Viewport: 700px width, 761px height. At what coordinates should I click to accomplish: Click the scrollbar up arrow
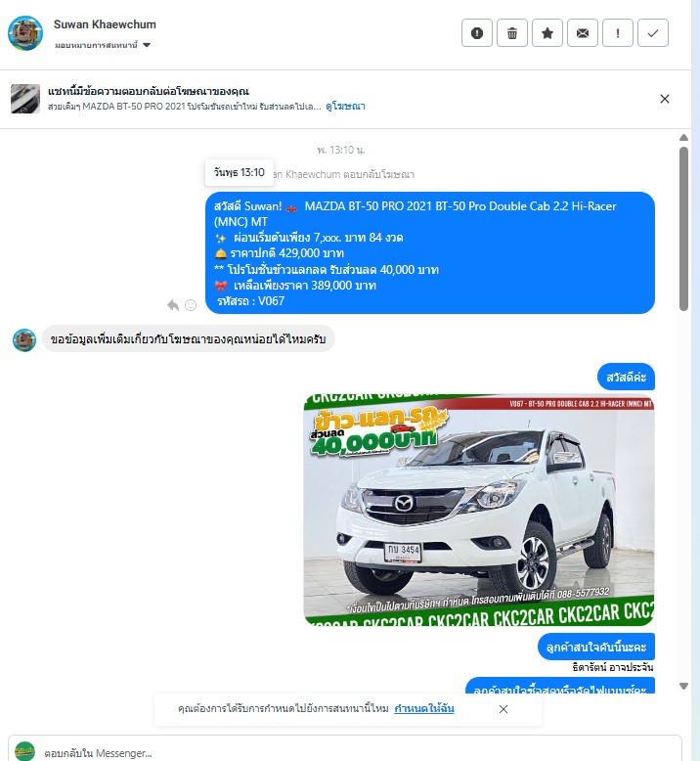pos(683,138)
